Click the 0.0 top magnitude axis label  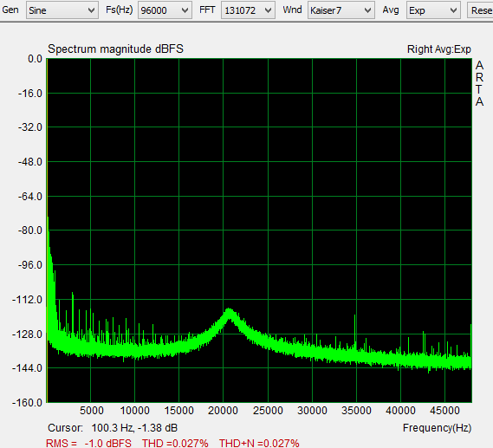click(35, 59)
